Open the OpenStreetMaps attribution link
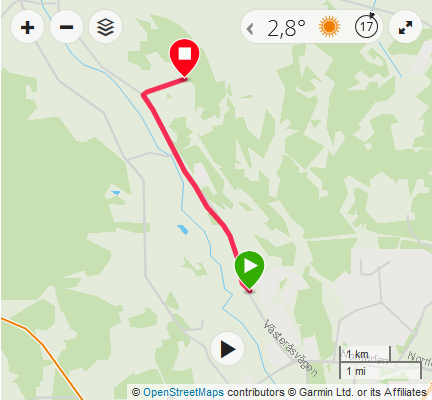This screenshot has width=432, height=400. 183,392
